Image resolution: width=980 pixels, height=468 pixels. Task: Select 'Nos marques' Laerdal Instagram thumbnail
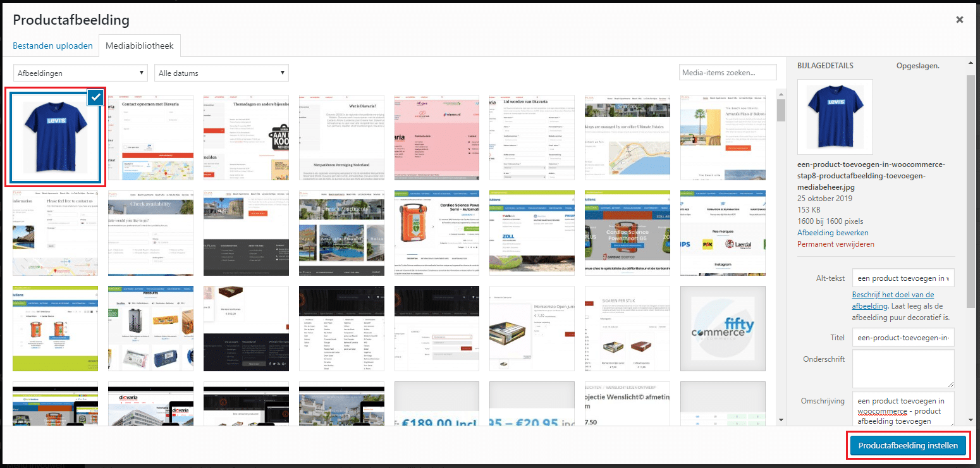point(723,233)
